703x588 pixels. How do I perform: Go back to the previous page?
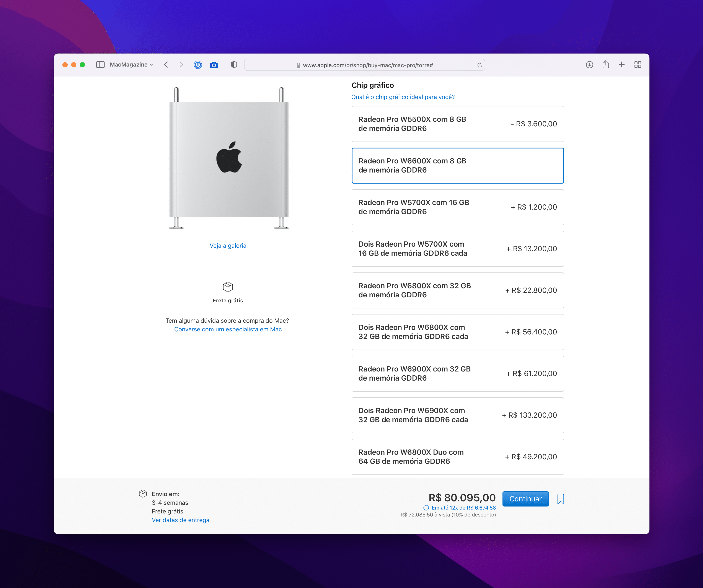(x=166, y=65)
